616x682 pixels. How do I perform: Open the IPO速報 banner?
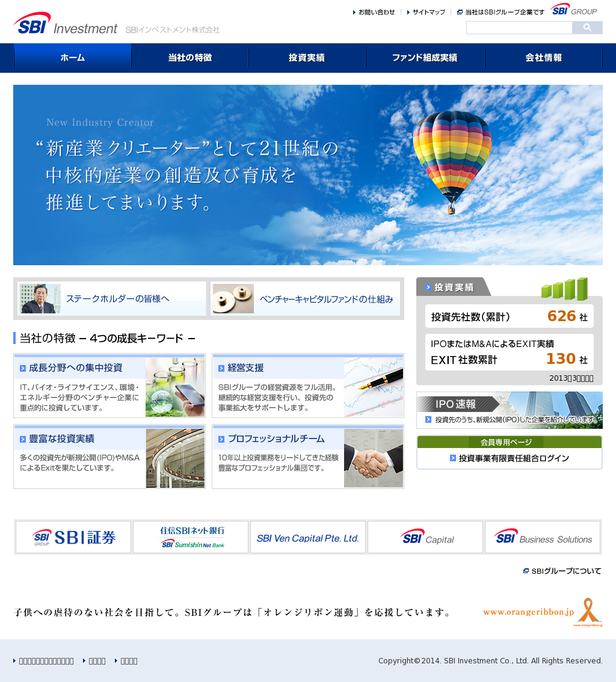510,410
